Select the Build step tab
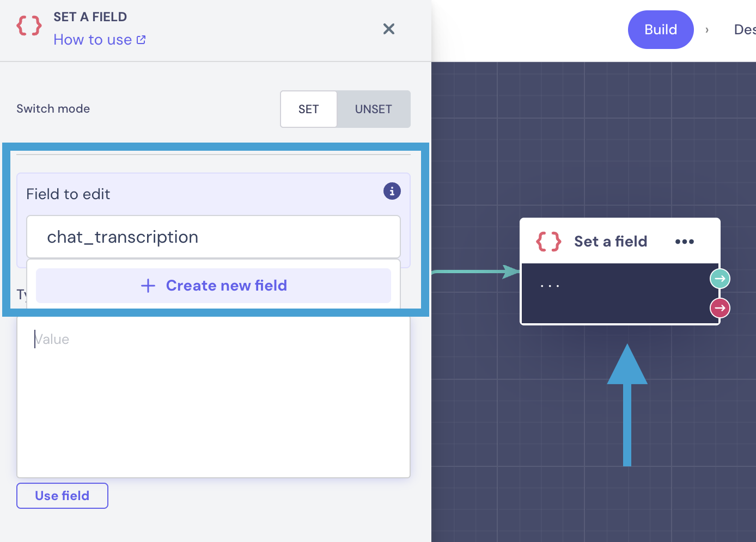This screenshot has height=542, width=756. click(x=660, y=29)
